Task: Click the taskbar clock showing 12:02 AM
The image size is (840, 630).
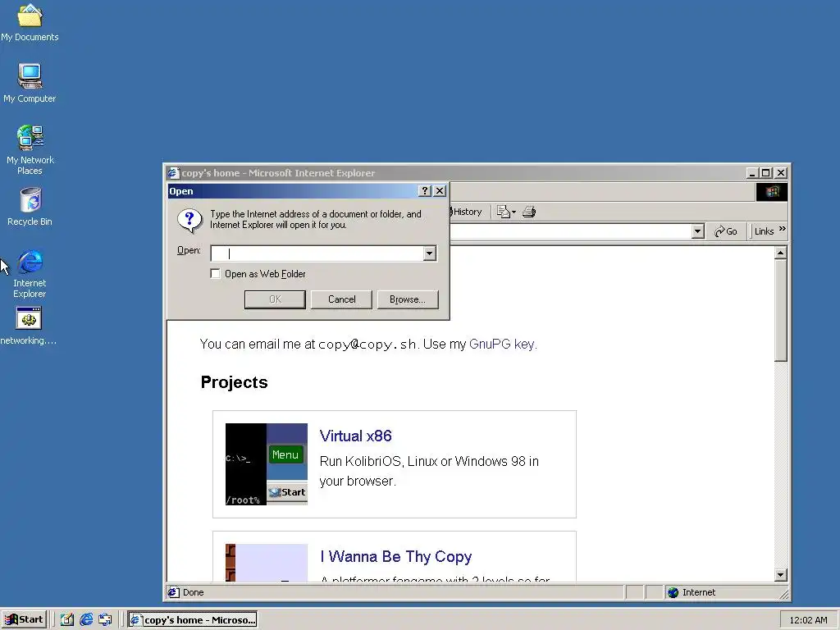Action: tap(808, 620)
